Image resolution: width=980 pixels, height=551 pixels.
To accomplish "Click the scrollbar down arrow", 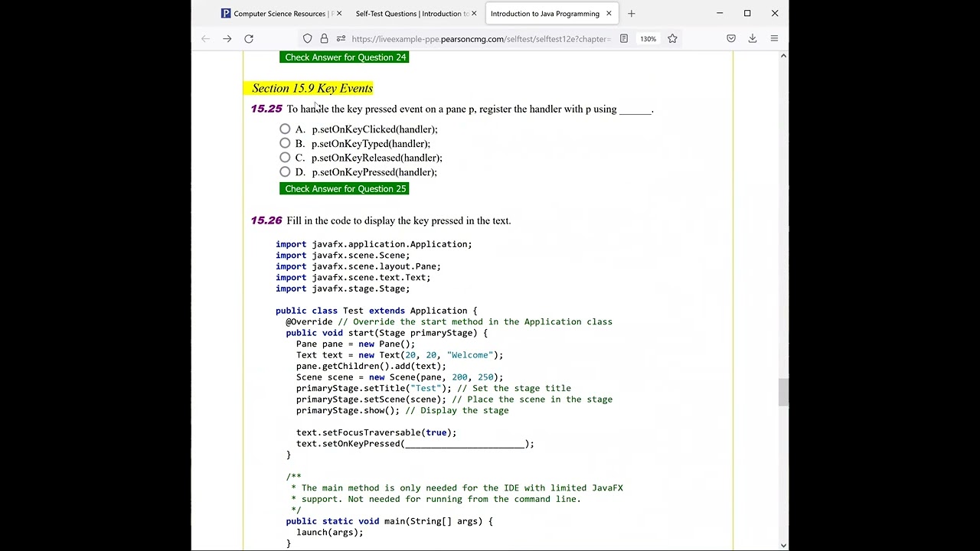I will 782,545.
